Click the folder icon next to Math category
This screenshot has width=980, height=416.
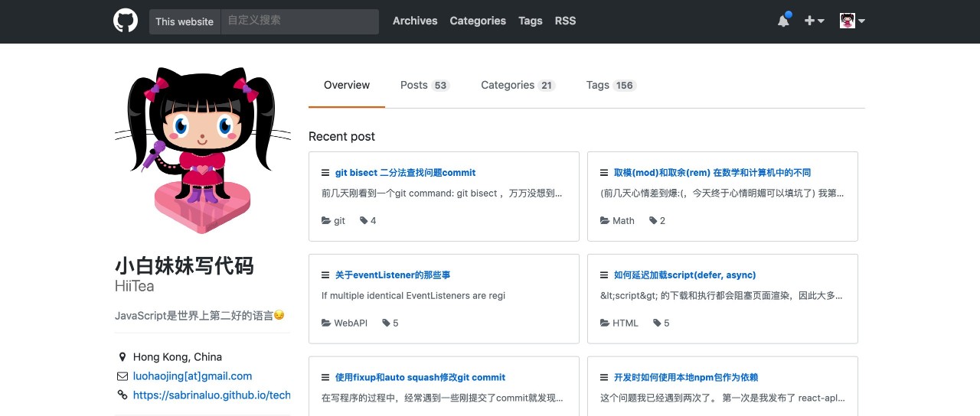605,221
